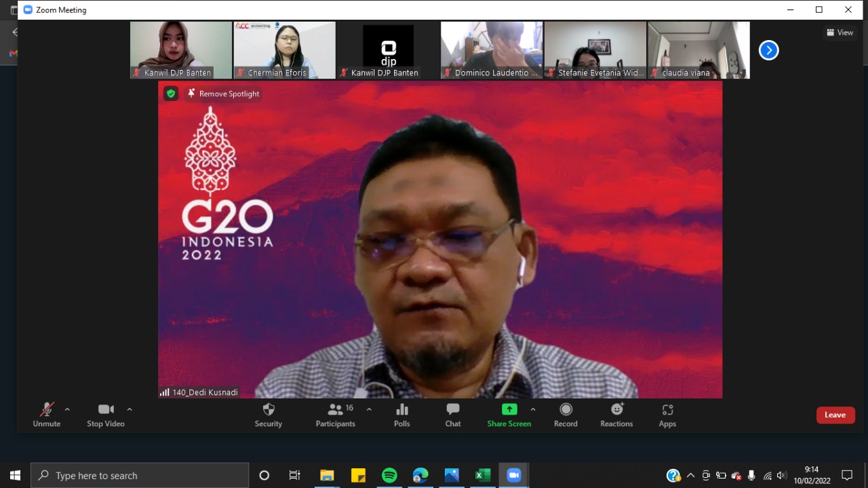This screenshot has width=868, height=488.
Task: Open the Zoom Apps panel
Action: (667, 415)
